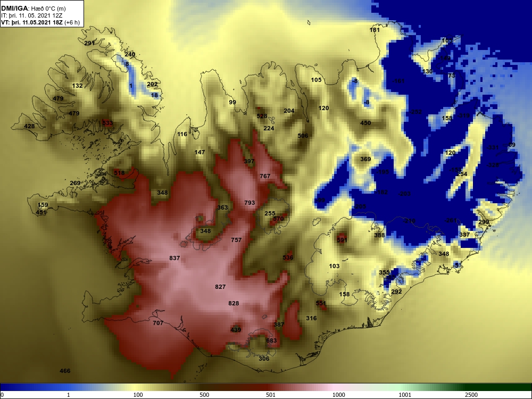Click the legend label '1001'
Viewport: 532px width, 399px height.
405,395
